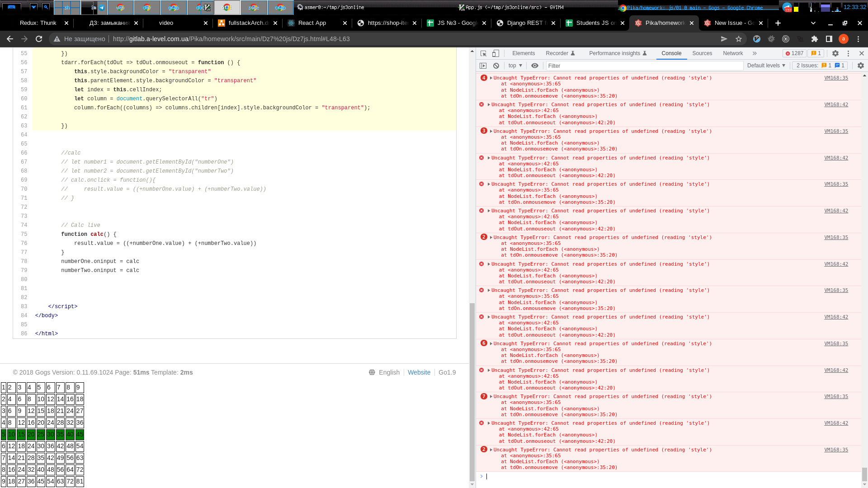Expand the last TypeError entry in the console

(x=491, y=450)
